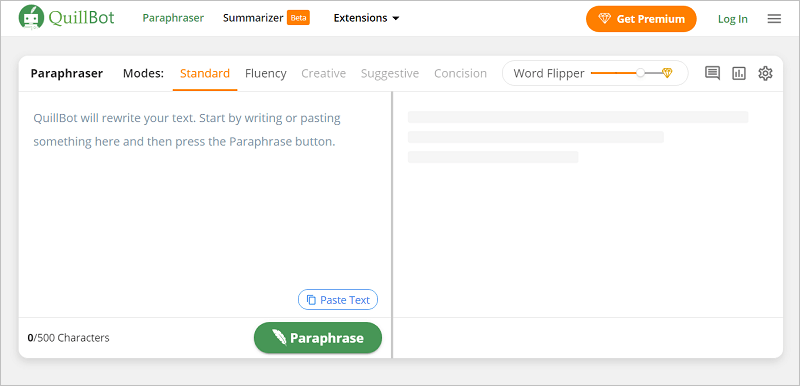Viewport: 800px width, 386px height.
Task: Click the QuillBot wordmark text
Action: pyautogui.click(x=82, y=18)
